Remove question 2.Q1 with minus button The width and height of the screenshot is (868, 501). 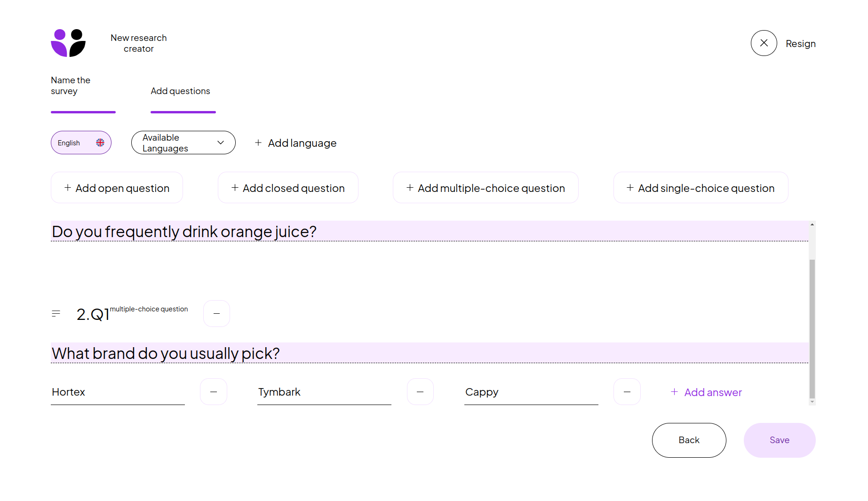(x=216, y=313)
